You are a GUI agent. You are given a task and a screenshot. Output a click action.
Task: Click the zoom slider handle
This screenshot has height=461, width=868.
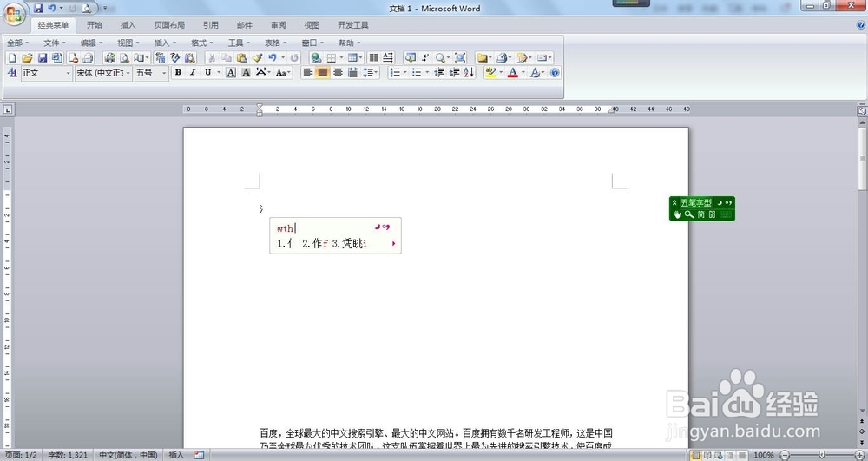coord(821,455)
